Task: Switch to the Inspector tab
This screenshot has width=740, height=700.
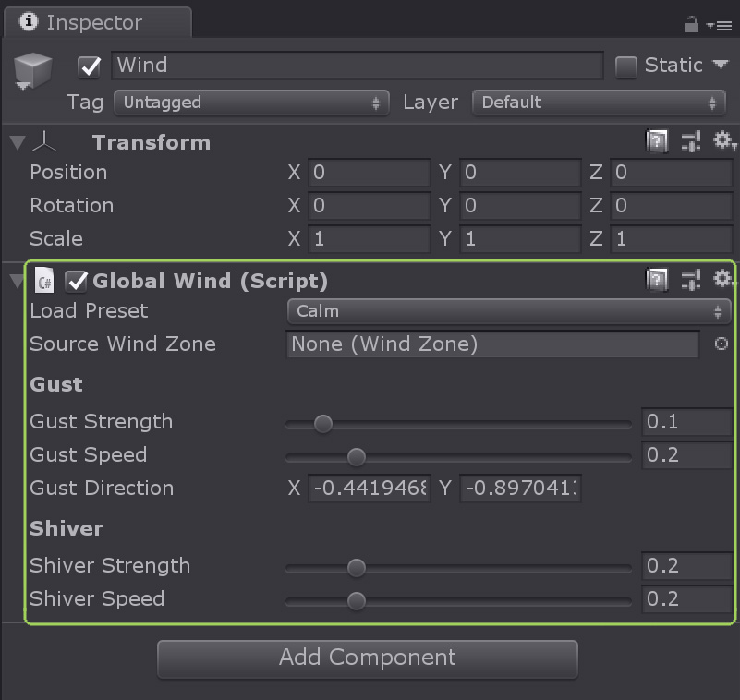Action: pyautogui.click(x=92, y=22)
